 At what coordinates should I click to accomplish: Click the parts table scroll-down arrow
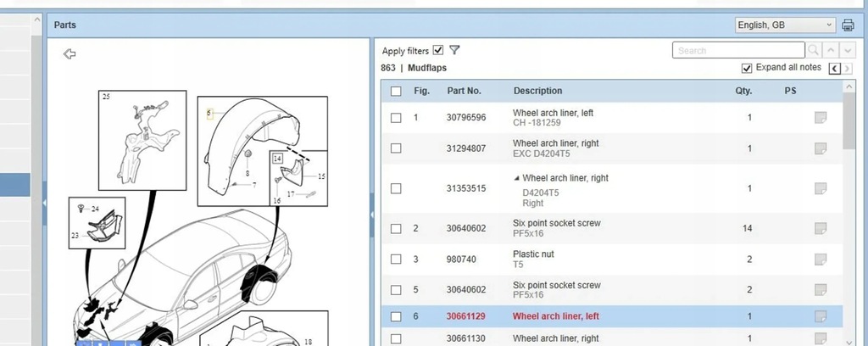coord(849,343)
